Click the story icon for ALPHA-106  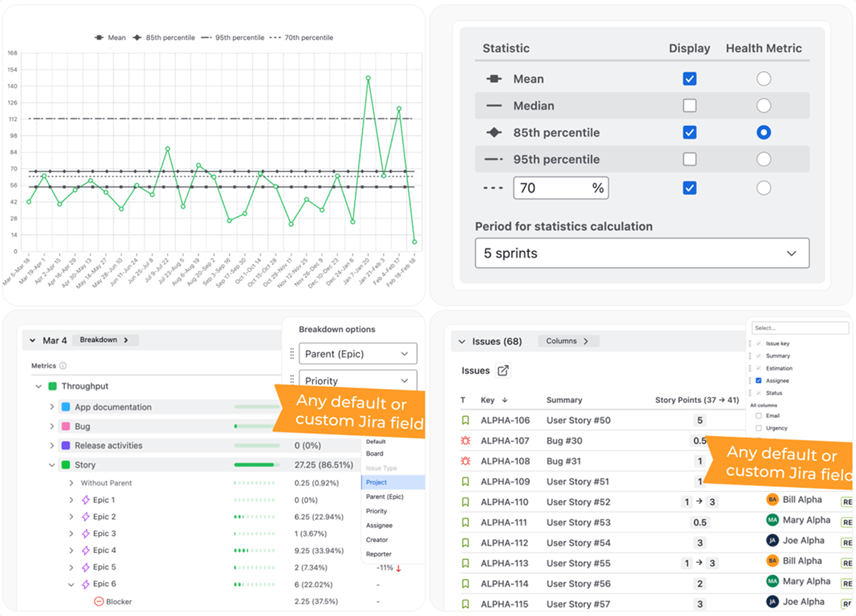(x=466, y=420)
